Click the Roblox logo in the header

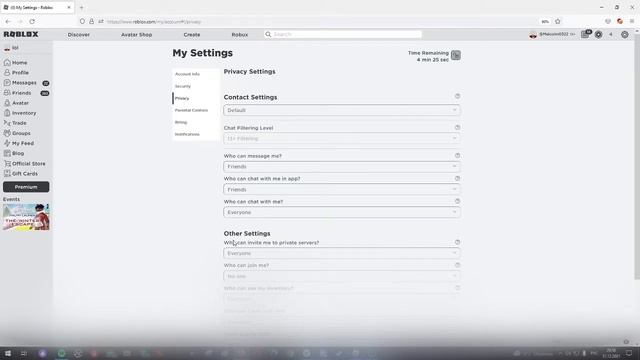[21, 34]
